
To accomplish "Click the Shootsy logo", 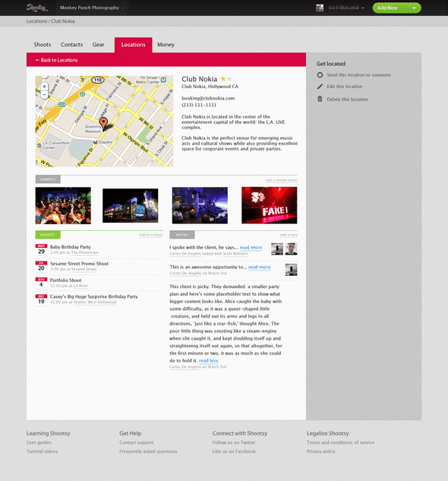I will [x=36, y=8].
